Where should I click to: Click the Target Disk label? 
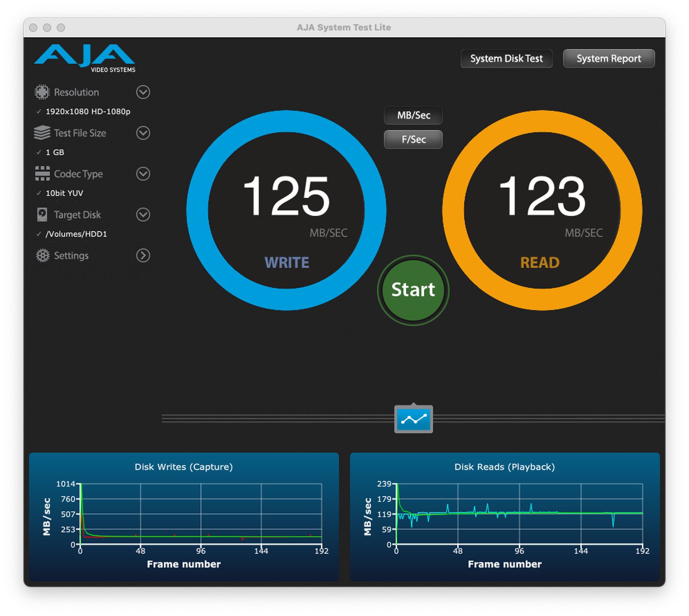(77, 215)
